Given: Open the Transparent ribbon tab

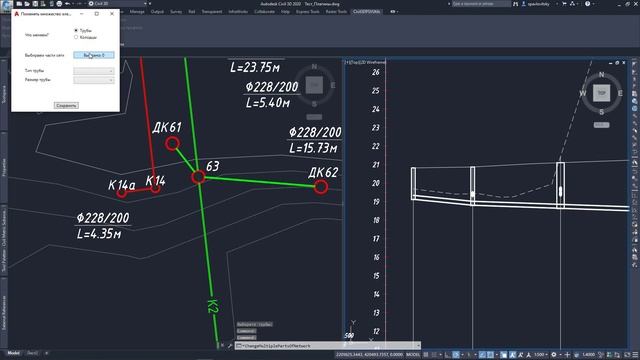Looking at the screenshot, I should click(212, 12).
